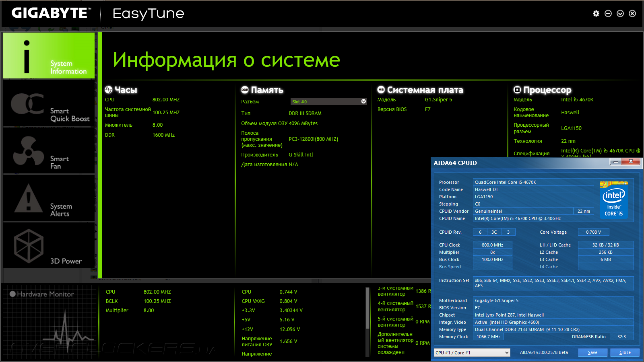Open CPU #1 / Core #1 dropdown in AIDA64

coord(472,353)
